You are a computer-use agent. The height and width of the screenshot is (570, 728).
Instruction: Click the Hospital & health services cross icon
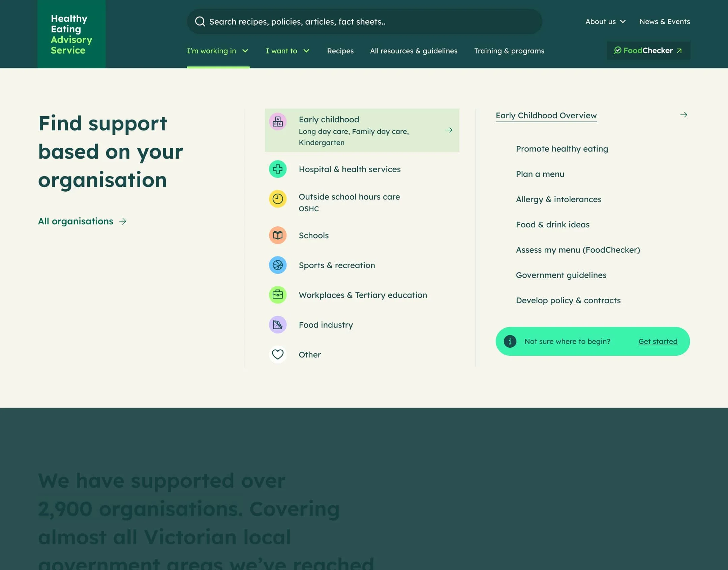[277, 169]
